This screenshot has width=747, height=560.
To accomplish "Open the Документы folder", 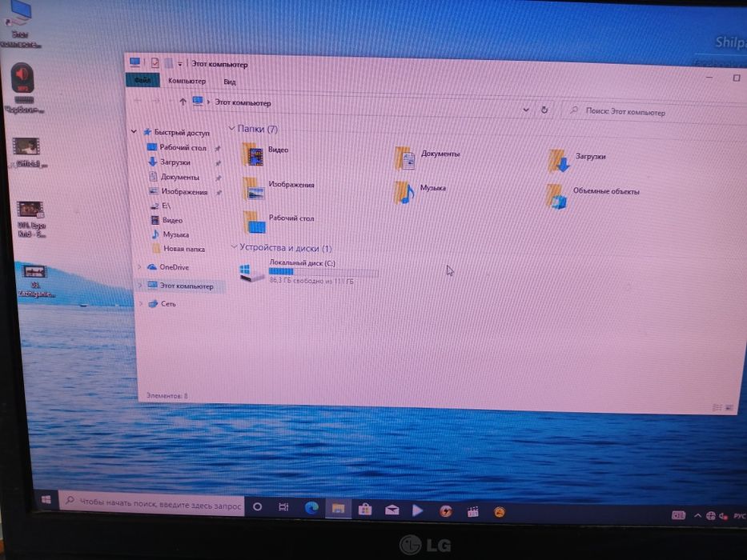I will 428,158.
